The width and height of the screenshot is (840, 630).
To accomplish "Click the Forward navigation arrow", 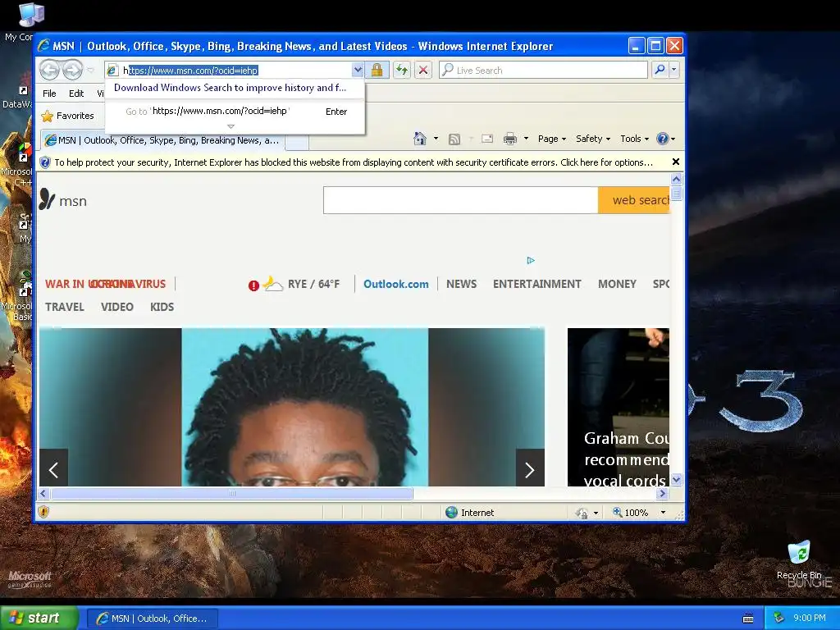I will [72, 70].
